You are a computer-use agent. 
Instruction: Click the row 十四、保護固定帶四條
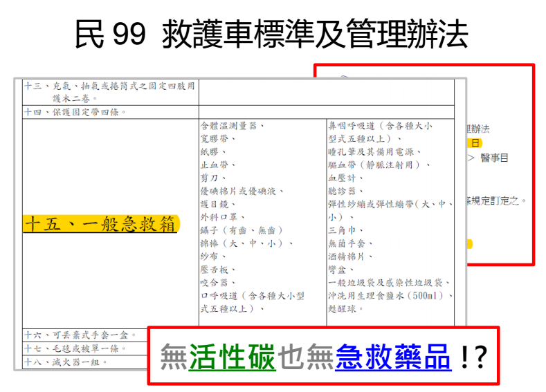click(x=111, y=112)
